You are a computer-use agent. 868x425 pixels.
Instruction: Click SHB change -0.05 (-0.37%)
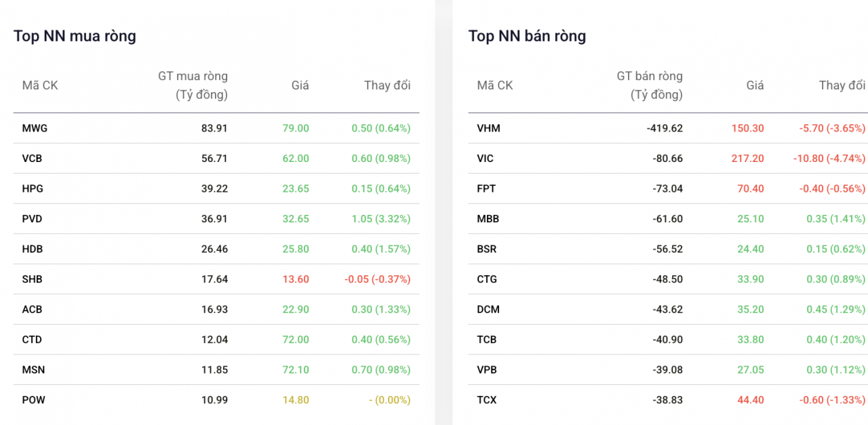[376, 279]
